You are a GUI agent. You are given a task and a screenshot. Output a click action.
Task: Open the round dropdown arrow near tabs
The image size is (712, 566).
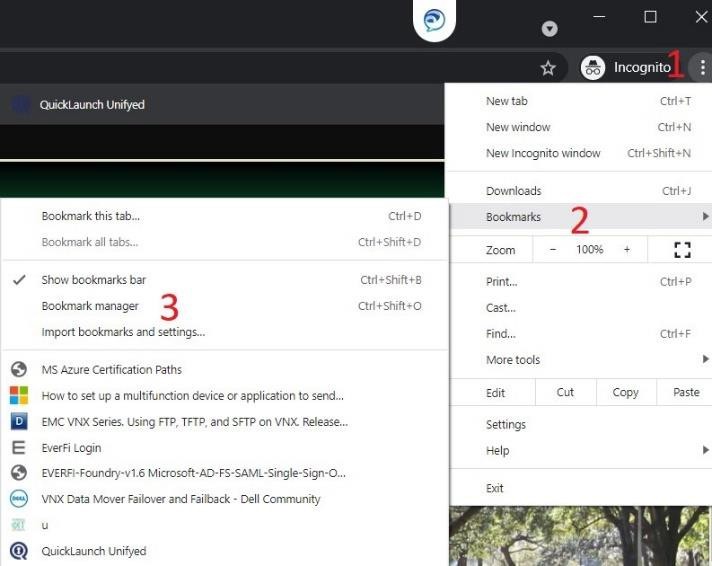click(x=549, y=29)
